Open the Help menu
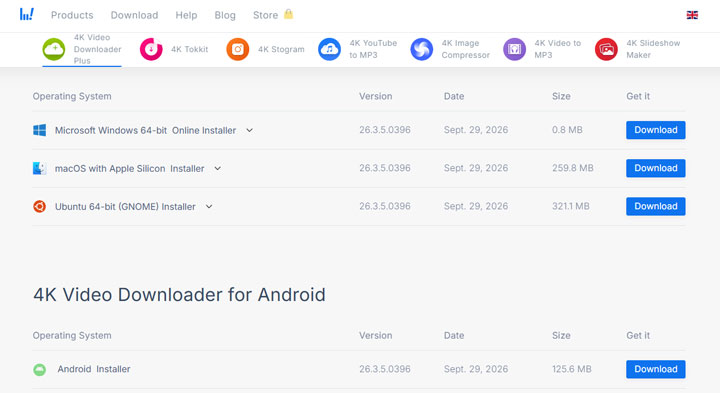 [186, 15]
